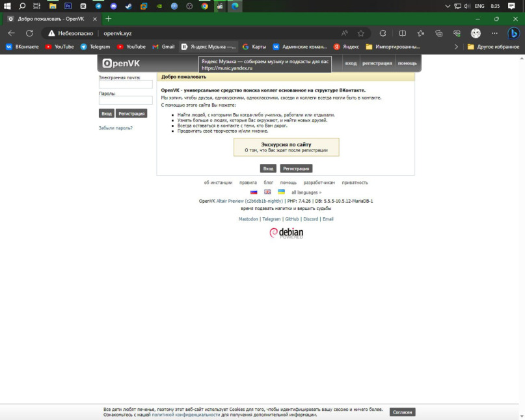Click the sidebar Регистрация button
525x420 pixels.
pyautogui.click(x=131, y=113)
